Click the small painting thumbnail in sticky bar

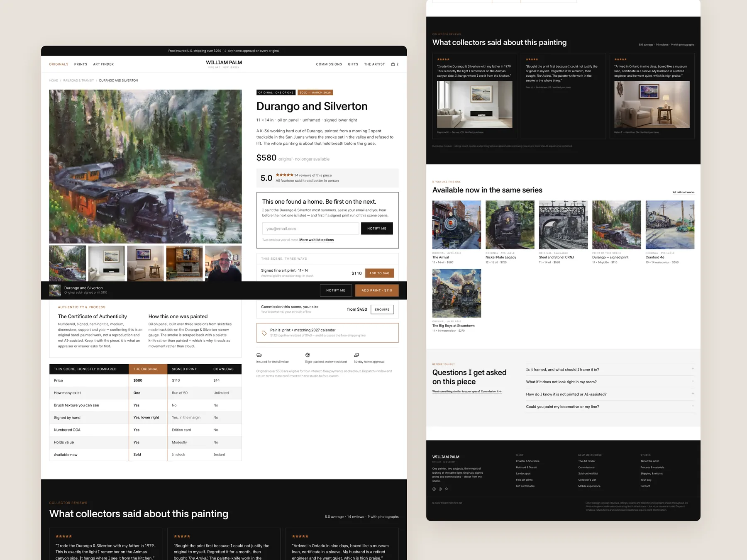coord(55,290)
